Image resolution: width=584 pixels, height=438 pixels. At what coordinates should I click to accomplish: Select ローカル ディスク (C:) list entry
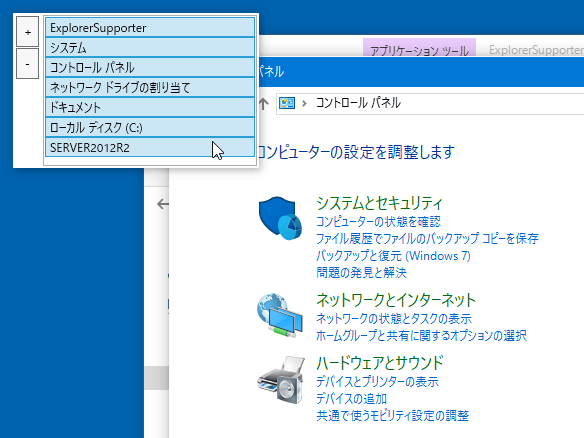[x=150, y=128]
